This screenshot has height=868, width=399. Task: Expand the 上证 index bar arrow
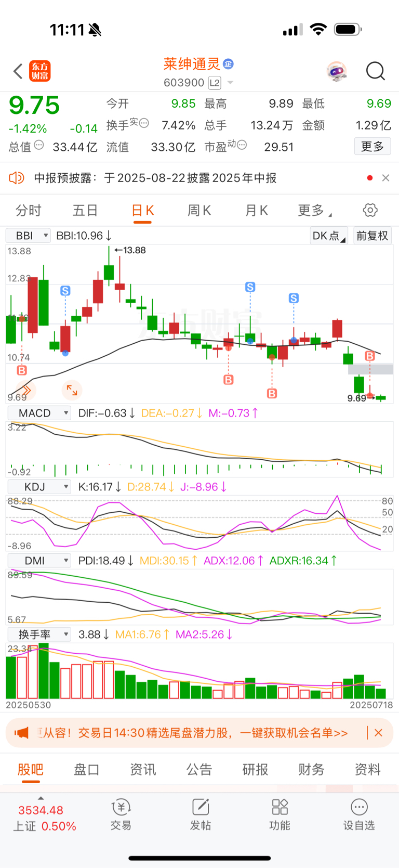pyautogui.click(x=41, y=798)
